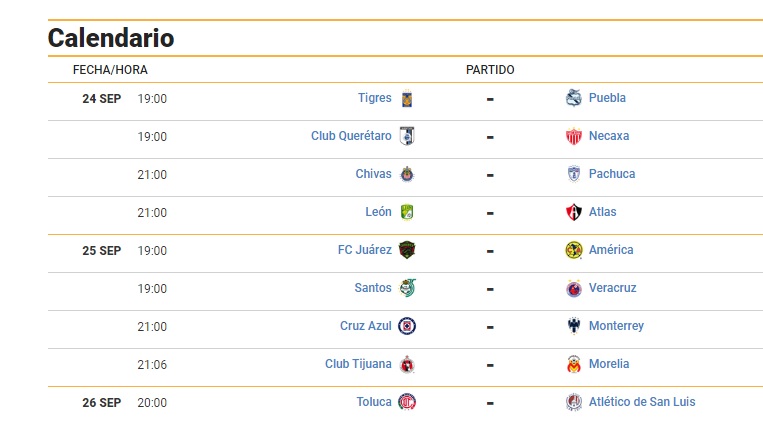This screenshot has width=763, height=436.
Task: Open the Club Querétaro team link
Action: point(351,136)
